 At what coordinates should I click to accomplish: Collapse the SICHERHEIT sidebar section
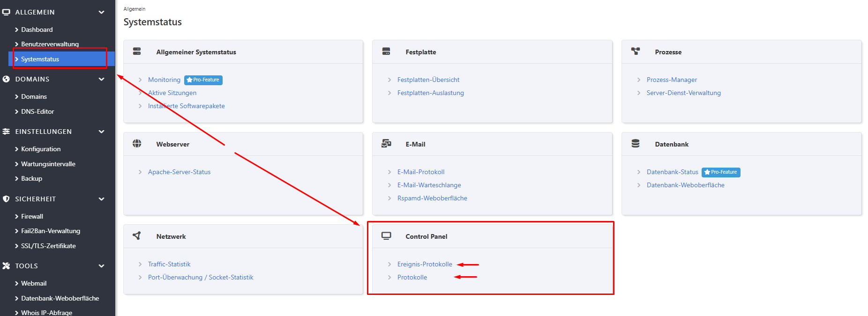[101, 199]
